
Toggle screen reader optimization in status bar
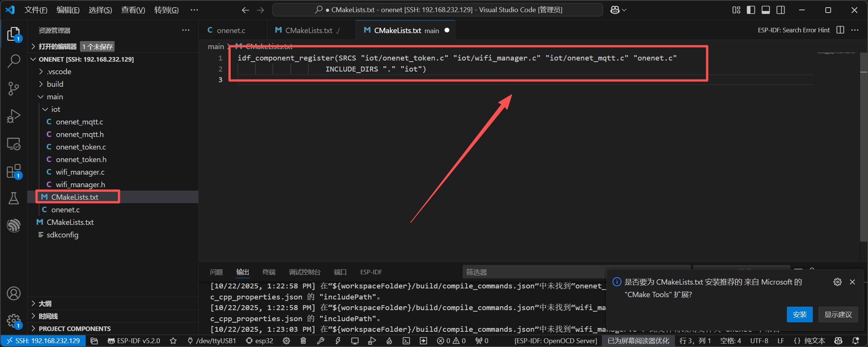(638, 341)
